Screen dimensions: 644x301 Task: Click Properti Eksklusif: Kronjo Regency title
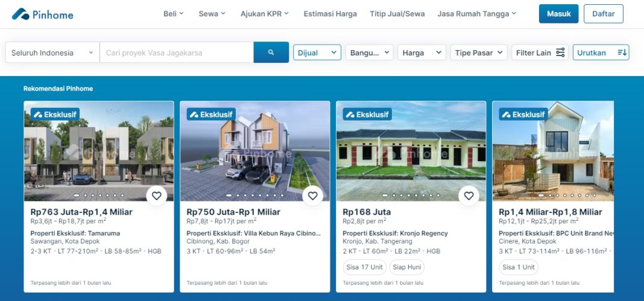coord(395,233)
